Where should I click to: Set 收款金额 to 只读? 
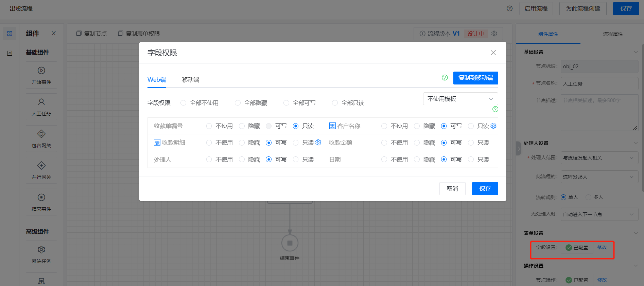pos(471,143)
